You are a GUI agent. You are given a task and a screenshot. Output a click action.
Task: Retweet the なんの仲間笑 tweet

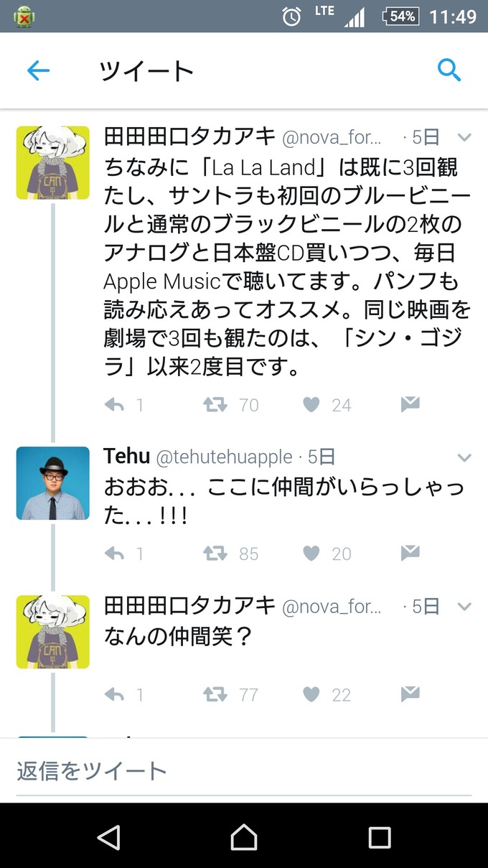tap(213, 694)
